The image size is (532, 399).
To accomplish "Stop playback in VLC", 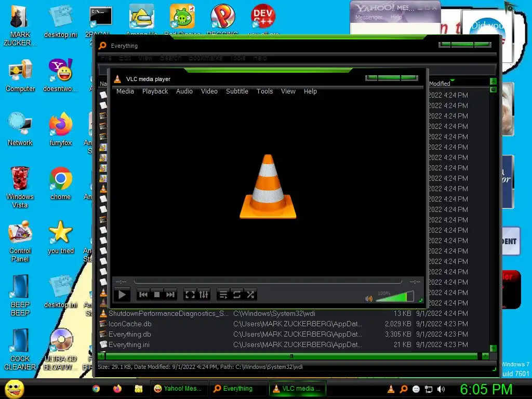I will point(157,295).
